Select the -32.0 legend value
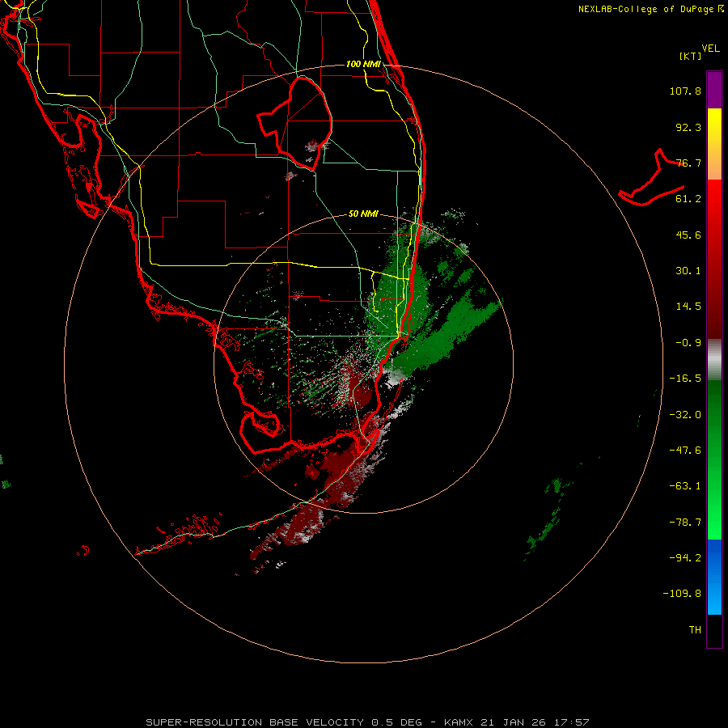This screenshot has width=728, height=728. tap(685, 415)
